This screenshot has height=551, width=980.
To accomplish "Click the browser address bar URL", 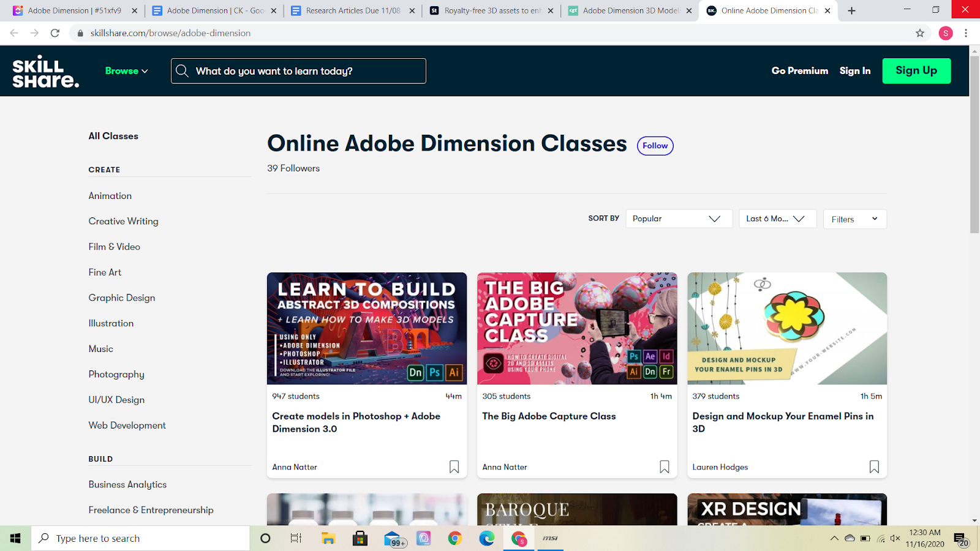I will (171, 33).
